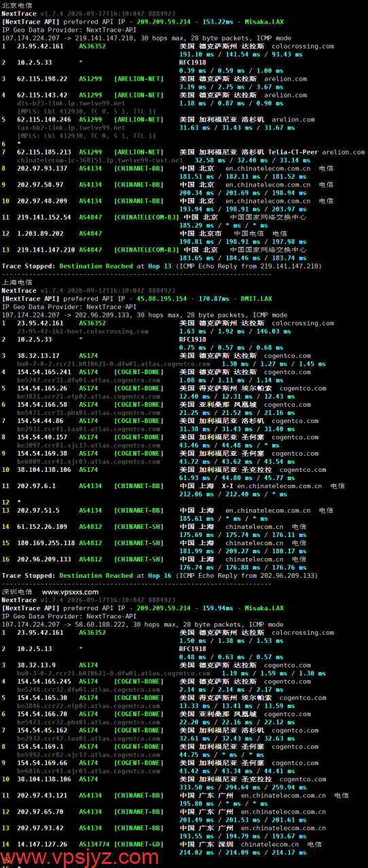Select hop IP 202.97.58.97

[40, 184]
